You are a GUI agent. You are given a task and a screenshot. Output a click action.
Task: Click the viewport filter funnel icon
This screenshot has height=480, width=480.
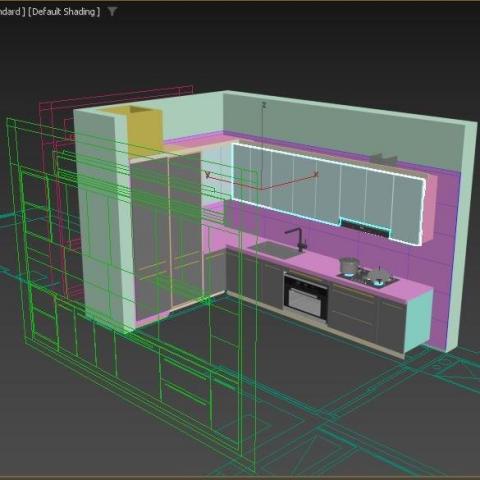pos(112,12)
